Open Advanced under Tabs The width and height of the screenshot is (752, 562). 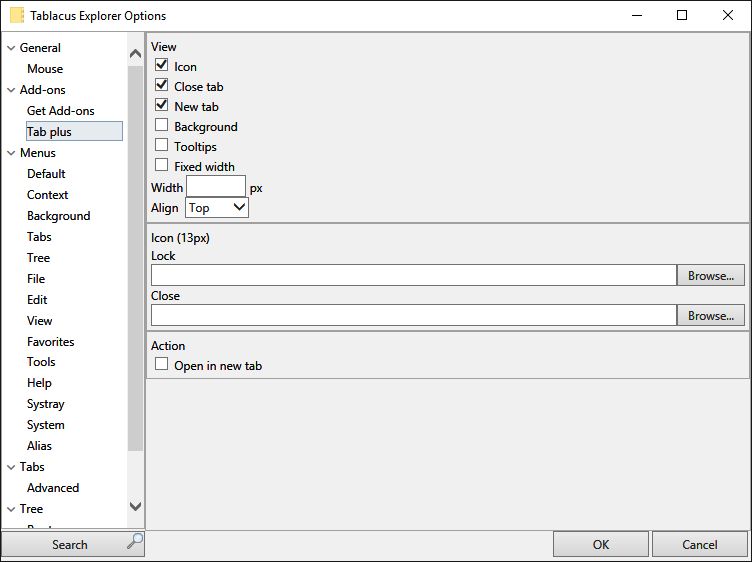(53, 488)
